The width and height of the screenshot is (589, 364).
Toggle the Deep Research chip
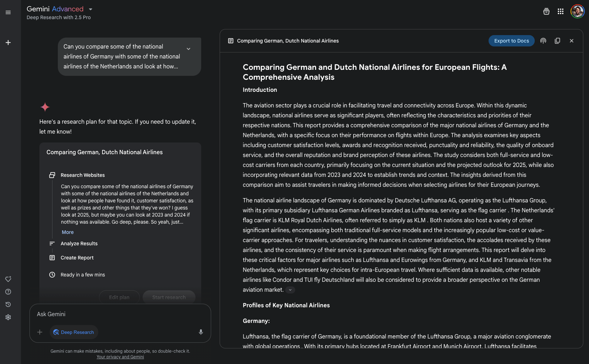(74, 332)
